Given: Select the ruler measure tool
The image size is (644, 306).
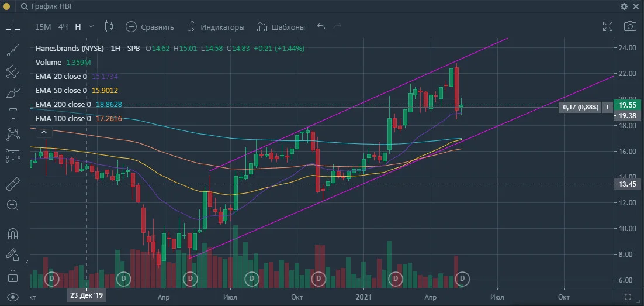Looking at the screenshot, I should 13,184.
